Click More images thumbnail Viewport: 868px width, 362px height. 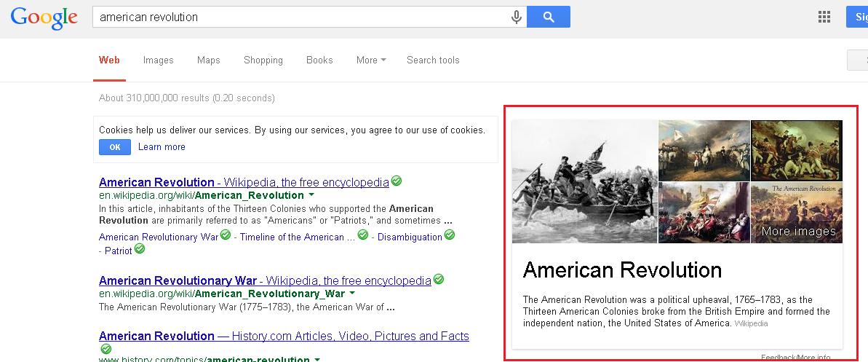797,213
